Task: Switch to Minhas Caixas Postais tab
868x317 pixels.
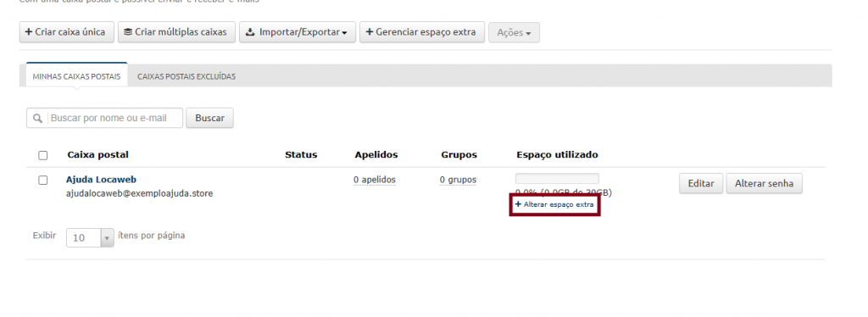Action: pos(76,76)
